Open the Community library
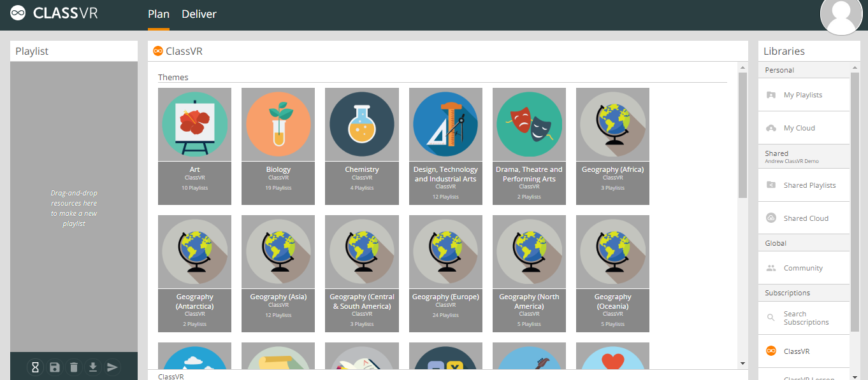This screenshot has width=868, height=380. tap(804, 268)
